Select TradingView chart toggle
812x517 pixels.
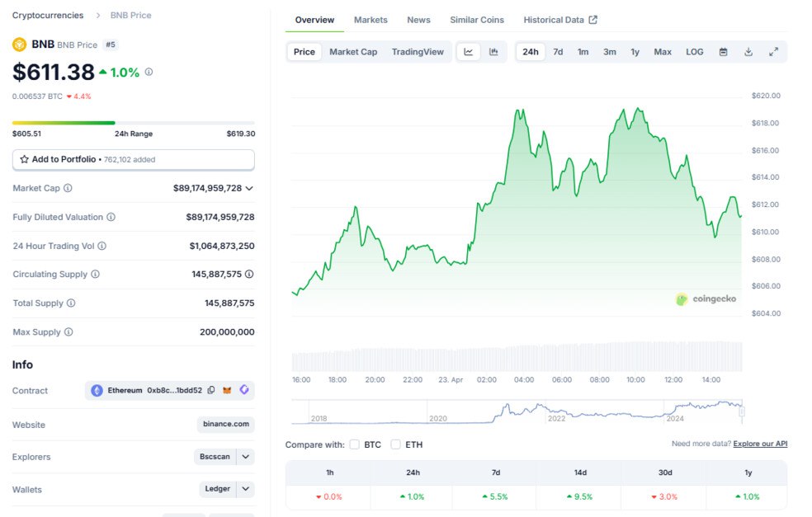(x=418, y=52)
